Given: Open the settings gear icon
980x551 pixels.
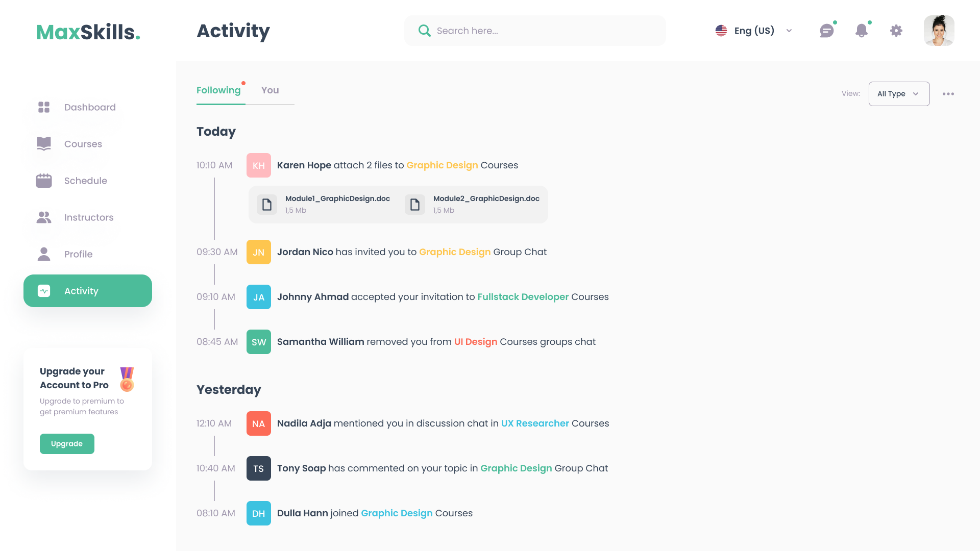Looking at the screenshot, I should click(x=896, y=31).
